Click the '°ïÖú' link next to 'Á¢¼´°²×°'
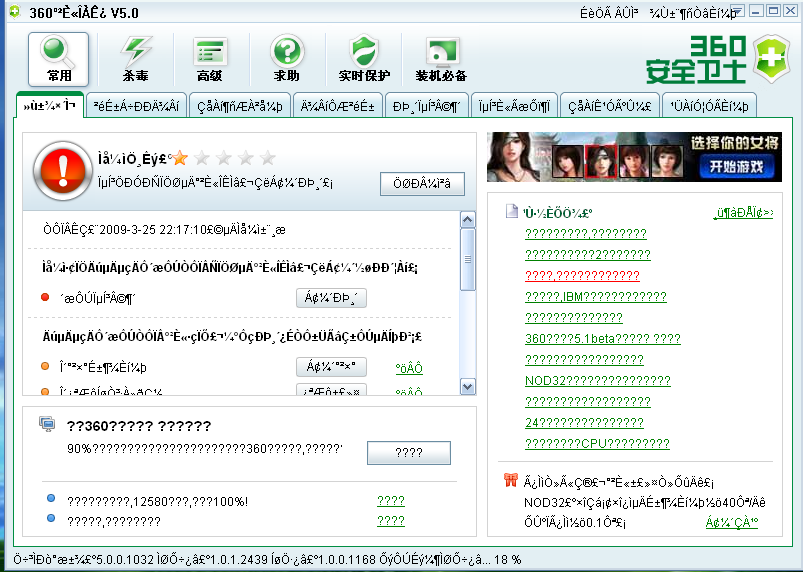Viewport: 803px width, 572px height. pyautogui.click(x=409, y=368)
